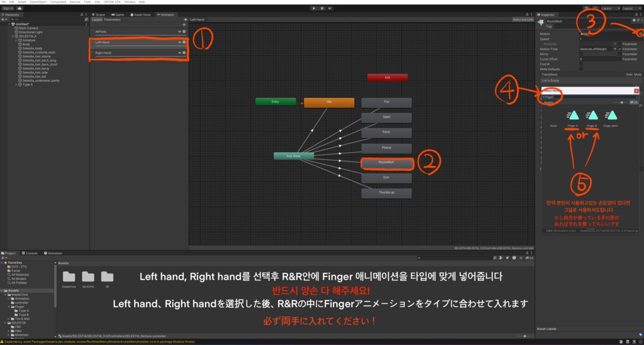Clear the finger search field
Screen dimensions: 644x345
pyautogui.click(x=637, y=97)
